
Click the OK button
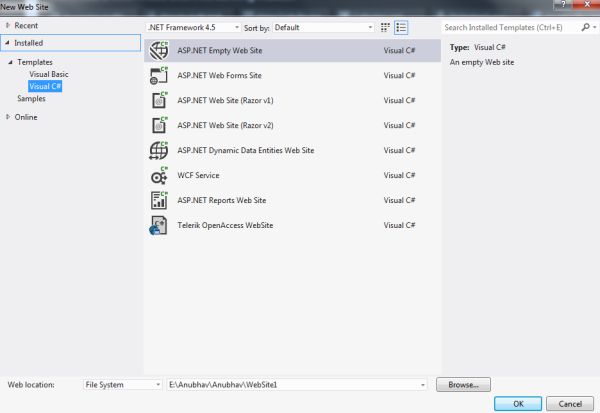pyautogui.click(x=518, y=404)
